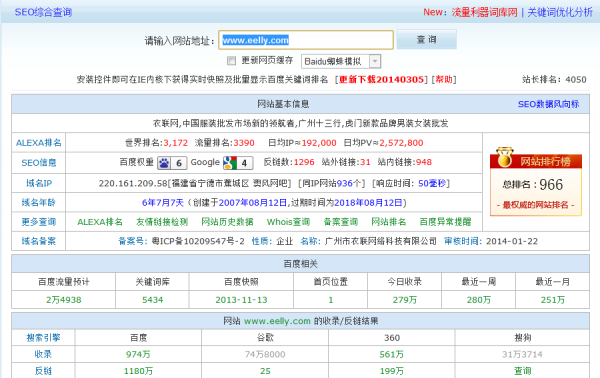Open the 流量利器词库网 link
This screenshot has width=600, height=378.
tap(484, 12)
